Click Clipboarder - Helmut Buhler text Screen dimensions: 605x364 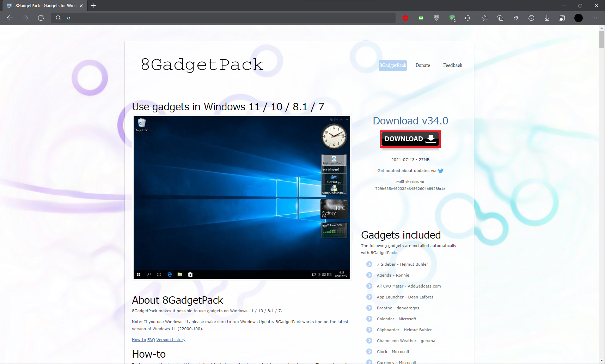(x=404, y=330)
